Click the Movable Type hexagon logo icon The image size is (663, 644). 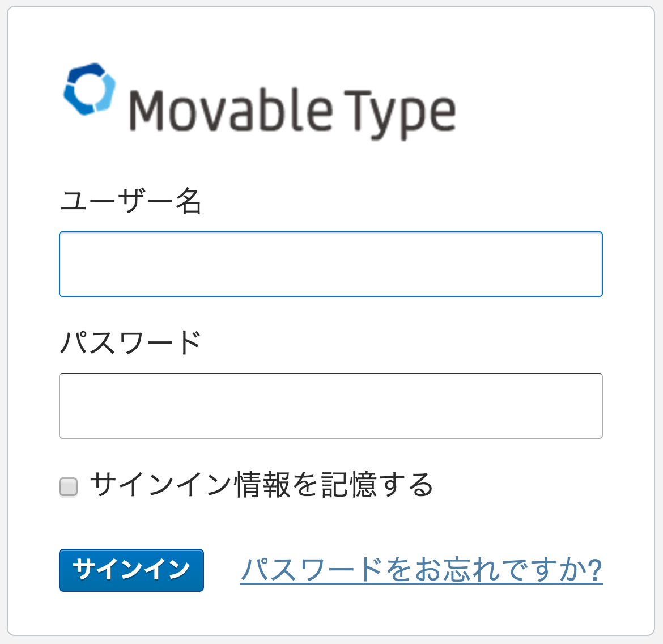pyautogui.click(x=90, y=90)
